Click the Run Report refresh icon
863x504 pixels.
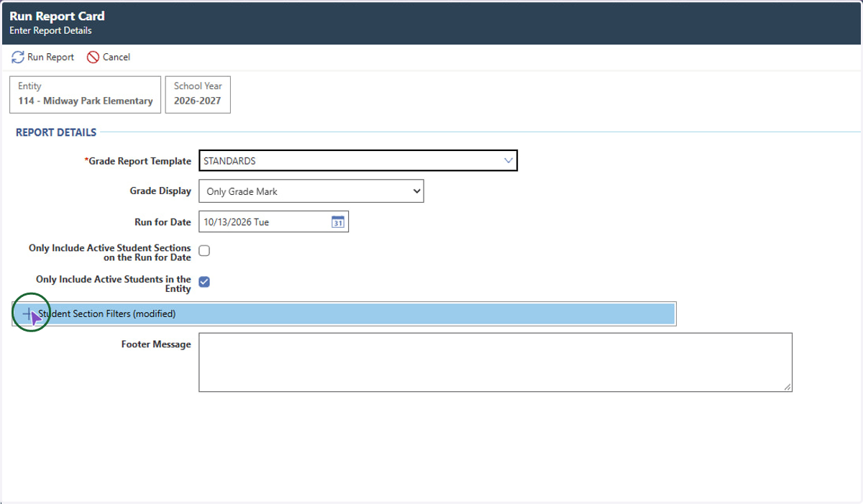click(18, 57)
